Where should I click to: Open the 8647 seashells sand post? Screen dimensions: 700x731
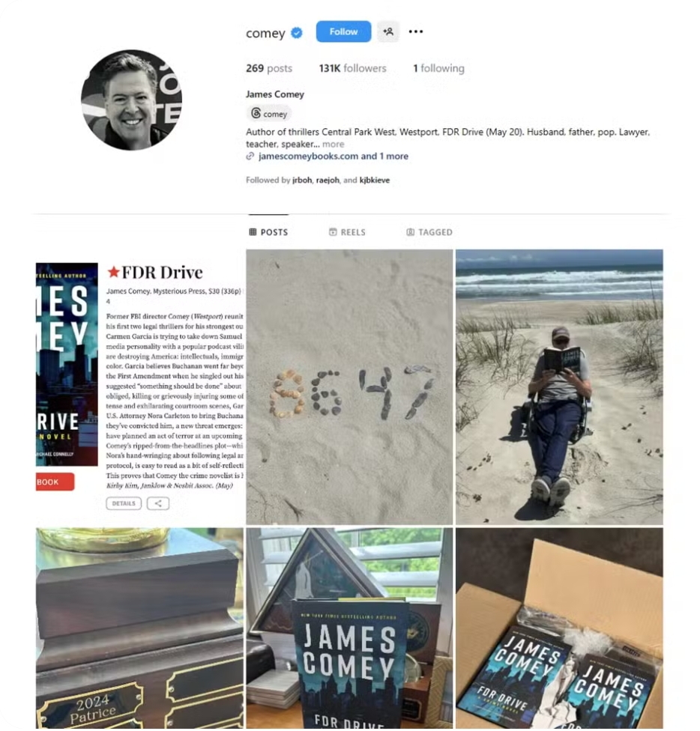click(349, 387)
